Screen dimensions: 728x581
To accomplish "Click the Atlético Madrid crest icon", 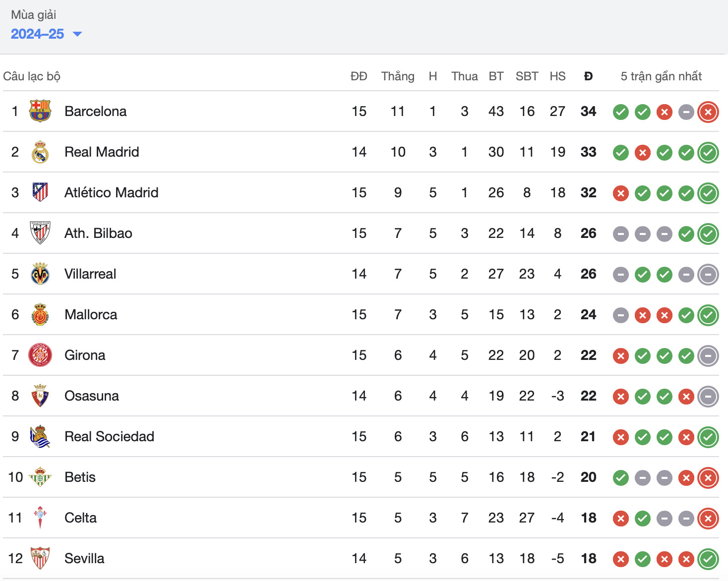I will (x=40, y=192).
